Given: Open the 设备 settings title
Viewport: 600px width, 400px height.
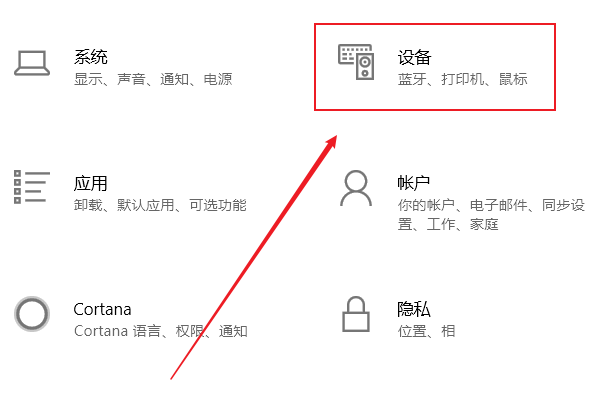Looking at the screenshot, I should (414, 57).
